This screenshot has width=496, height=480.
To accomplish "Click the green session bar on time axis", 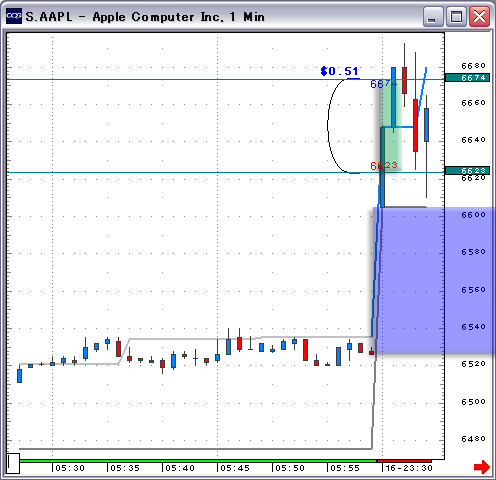I will click(x=198, y=461).
